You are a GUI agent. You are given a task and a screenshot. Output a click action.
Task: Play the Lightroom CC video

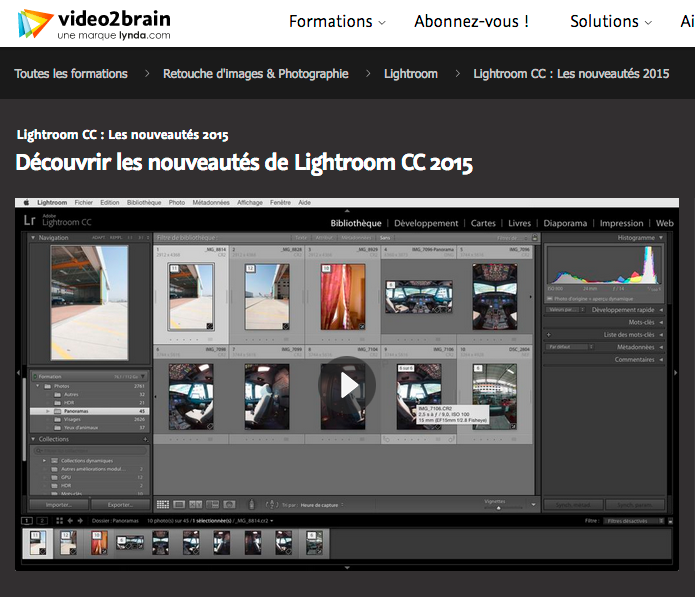[347, 385]
